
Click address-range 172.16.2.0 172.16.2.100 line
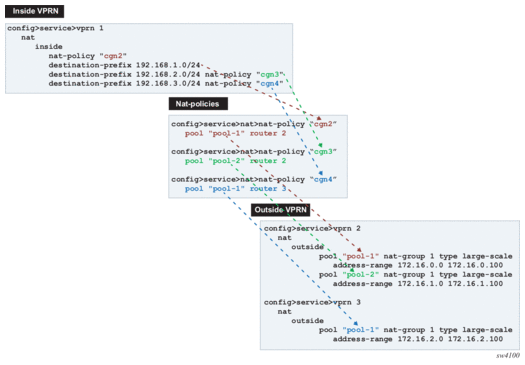click(x=418, y=339)
